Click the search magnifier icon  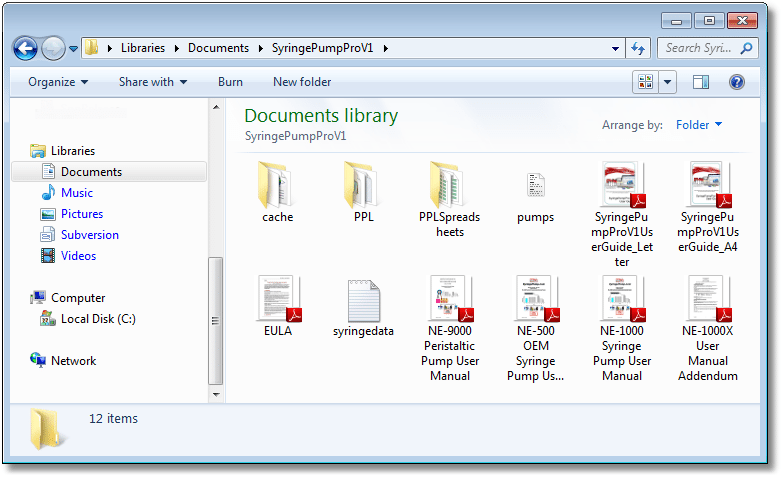(x=746, y=48)
